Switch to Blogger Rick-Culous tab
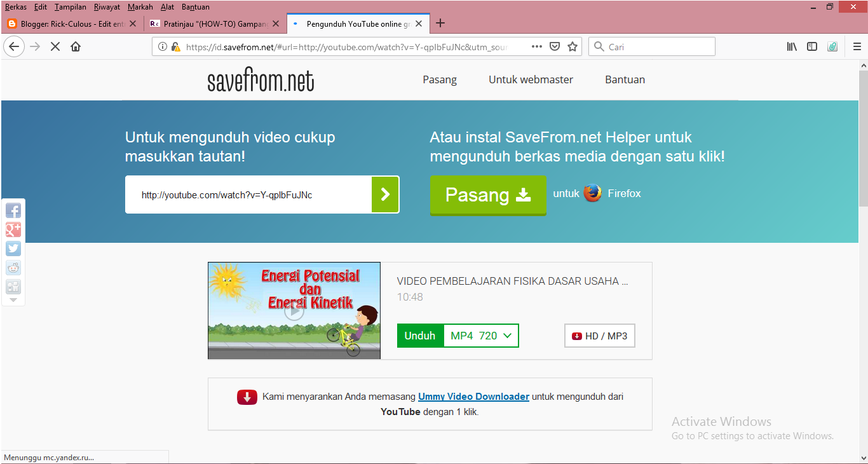This screenshot has height=464, width=868. [x=71, y=24]
